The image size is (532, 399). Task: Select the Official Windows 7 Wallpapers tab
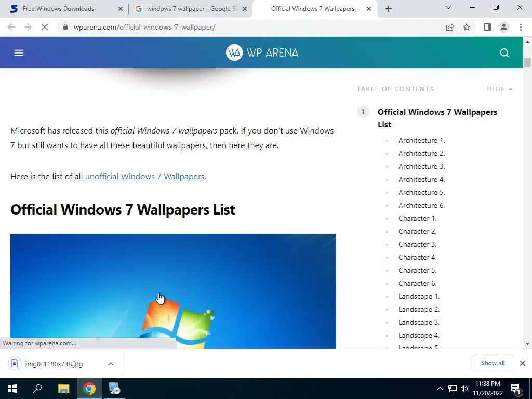(314, 9)
